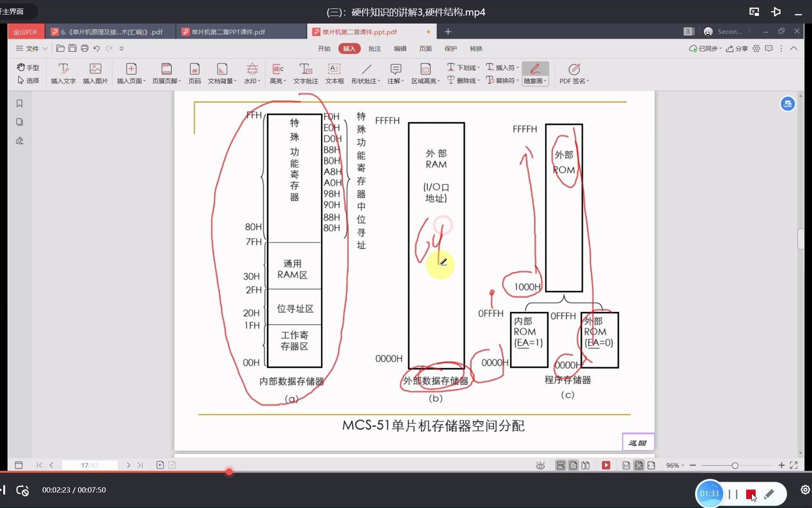Open the zoom percentage 96% dropdown
This screenshot has width=812, height=508.
675,465
